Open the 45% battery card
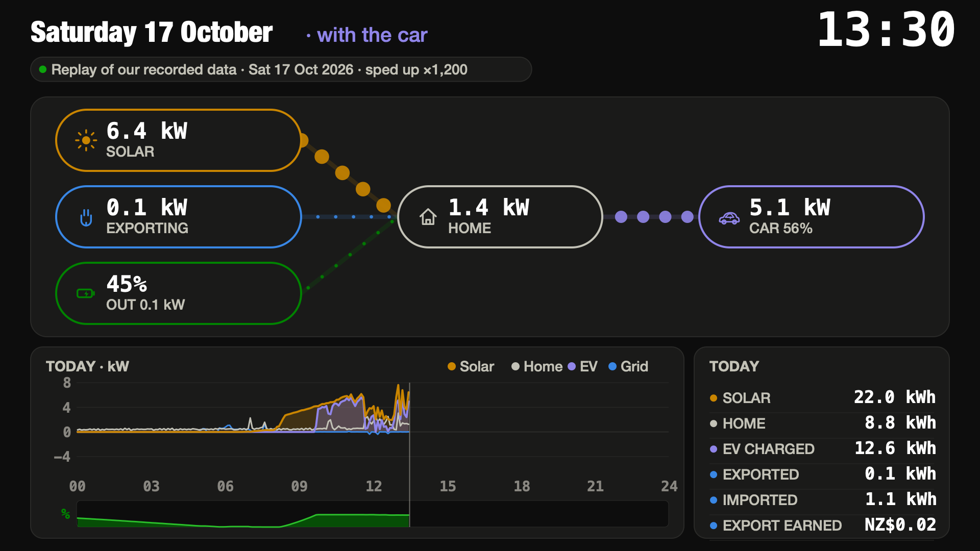The height and width of the screenshot is (551, 980). tap(178, 293)
